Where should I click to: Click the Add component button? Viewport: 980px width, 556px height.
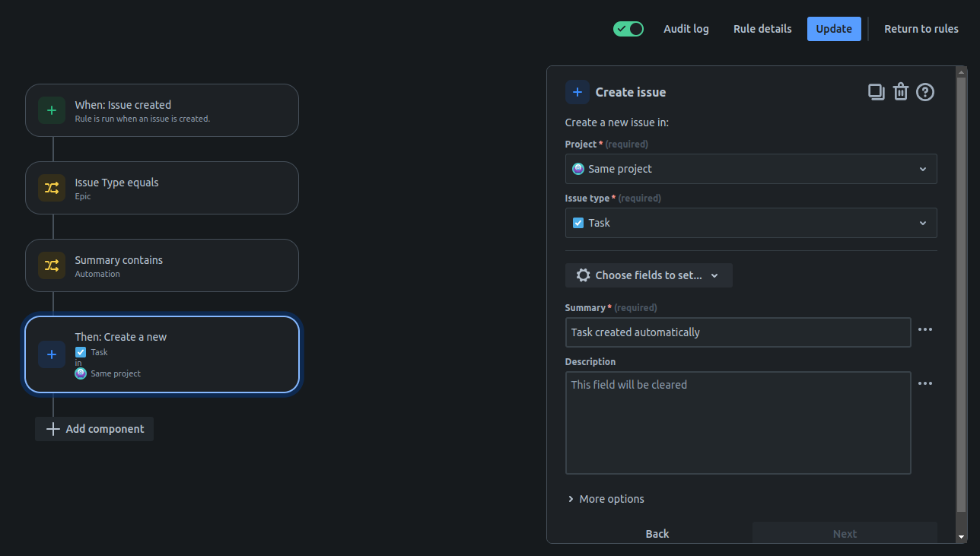point(94,429)
